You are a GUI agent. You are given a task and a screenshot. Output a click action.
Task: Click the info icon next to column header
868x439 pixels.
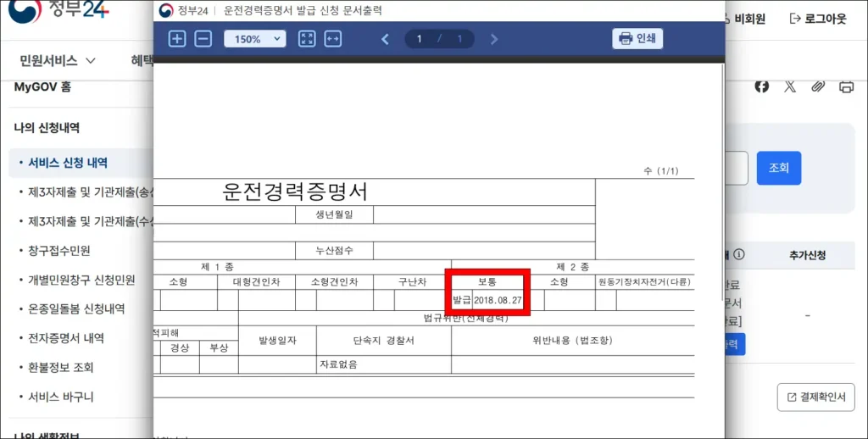pos(739,254)
